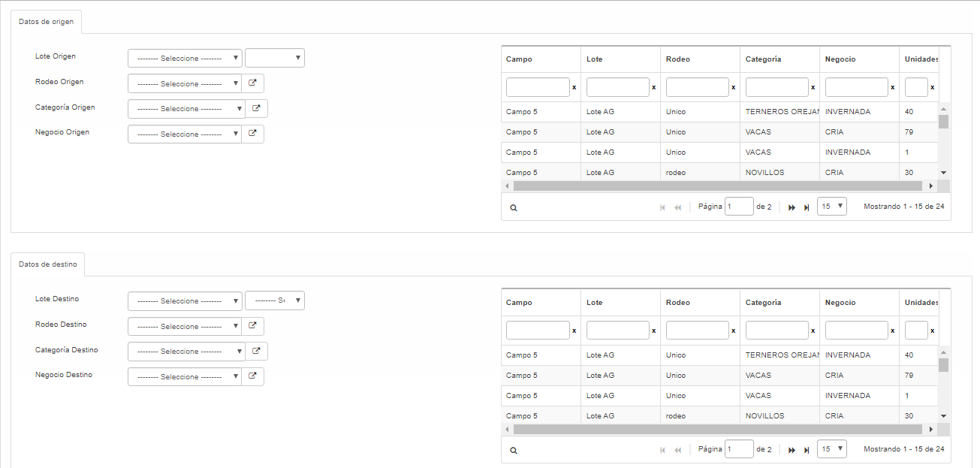Change rows-per-page 15 selector in origen grid
Image resolution: width=980 pixels, height=468 pixels.
[x=831, y=206]
